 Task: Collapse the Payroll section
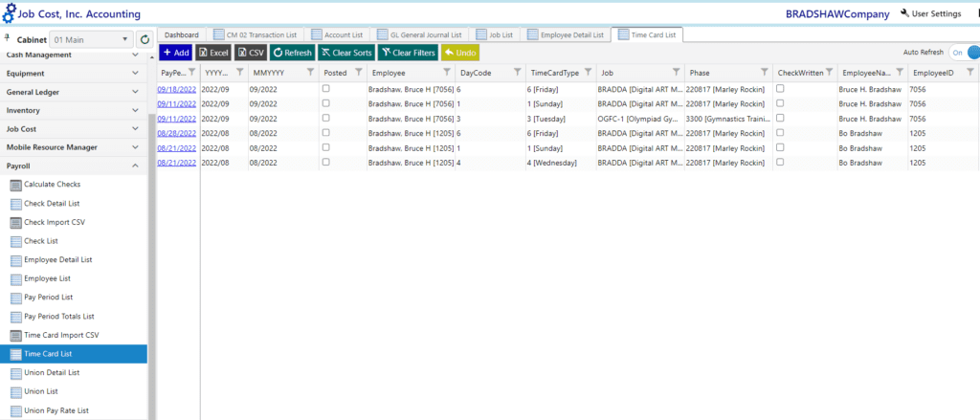74,166
